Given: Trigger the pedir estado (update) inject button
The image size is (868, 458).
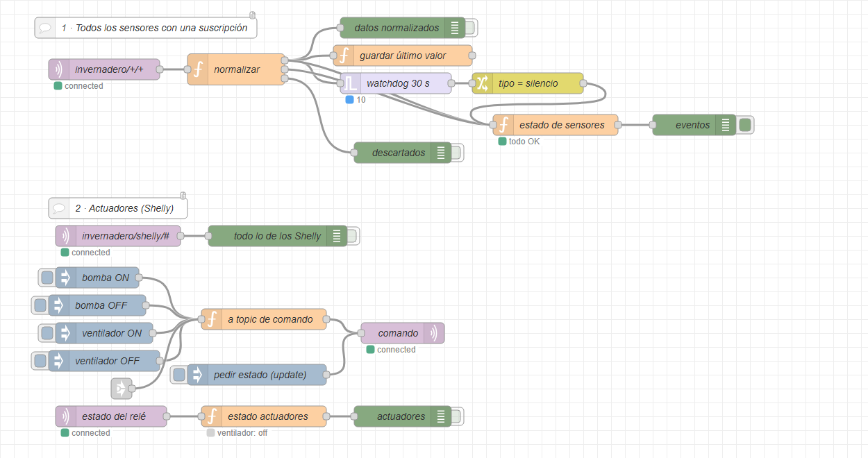Looking at the screenshot, I should coord(179,375).
